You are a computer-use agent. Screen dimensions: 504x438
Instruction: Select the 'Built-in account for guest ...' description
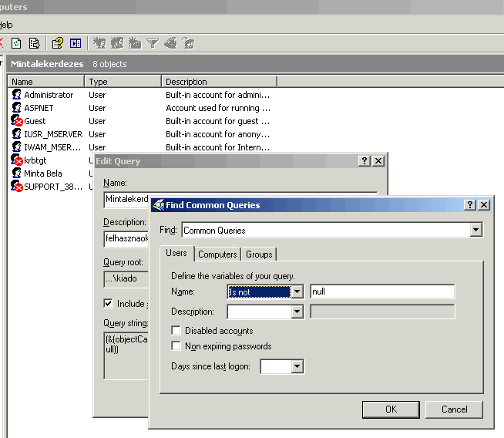click(217, 121)
